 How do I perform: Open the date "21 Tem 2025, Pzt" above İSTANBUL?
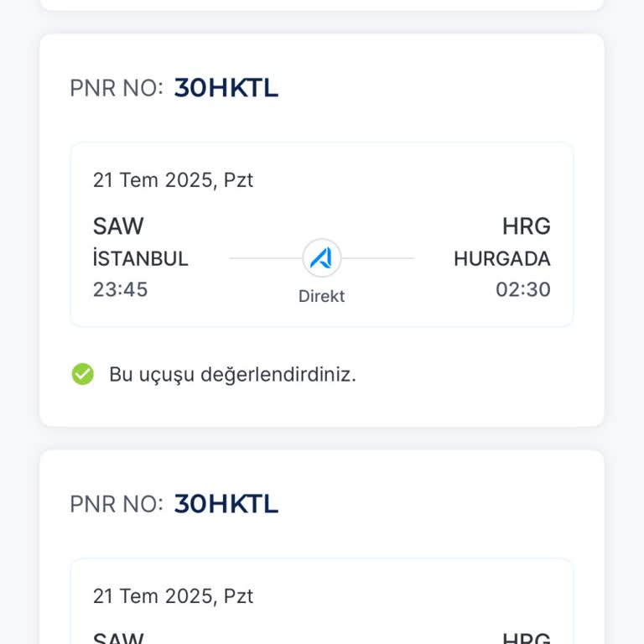point(173,179)
